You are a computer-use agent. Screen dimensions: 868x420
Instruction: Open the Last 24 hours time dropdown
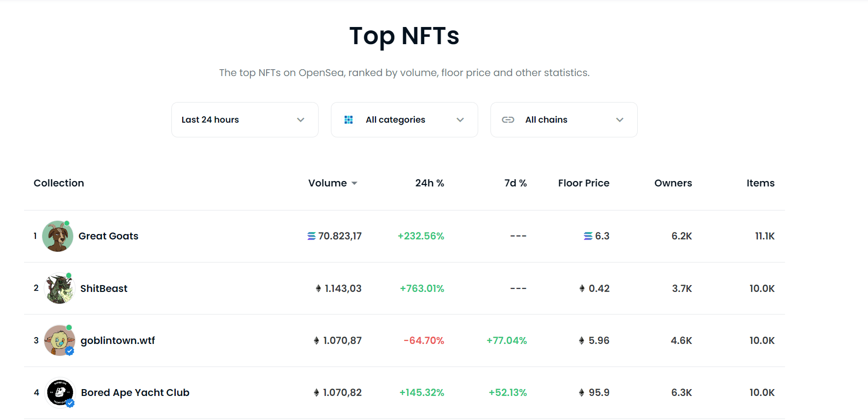tap(244, 120)
